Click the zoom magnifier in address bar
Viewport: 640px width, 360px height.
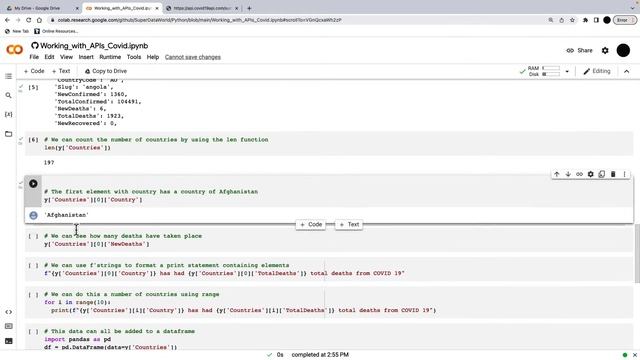click(x=551, y=20)
